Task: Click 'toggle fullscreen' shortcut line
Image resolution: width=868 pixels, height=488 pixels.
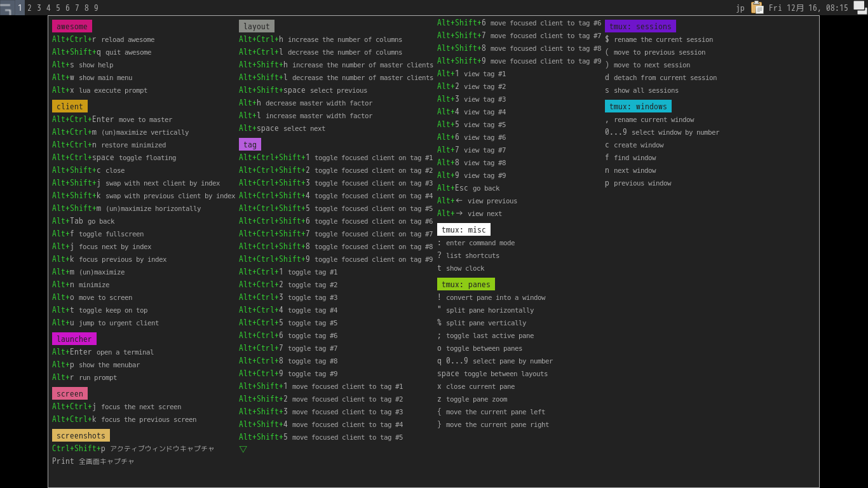Action: 98,234
